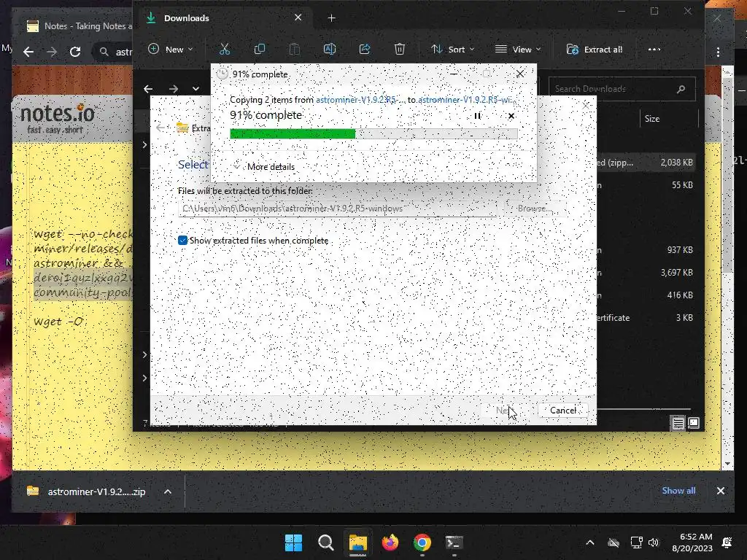Click the volume icon in system tray

point(654,542)
